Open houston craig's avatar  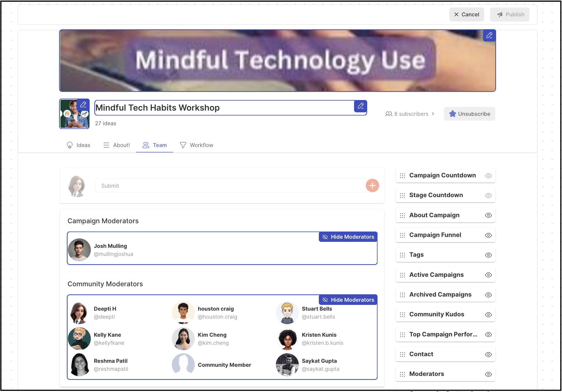pos(183,313)
